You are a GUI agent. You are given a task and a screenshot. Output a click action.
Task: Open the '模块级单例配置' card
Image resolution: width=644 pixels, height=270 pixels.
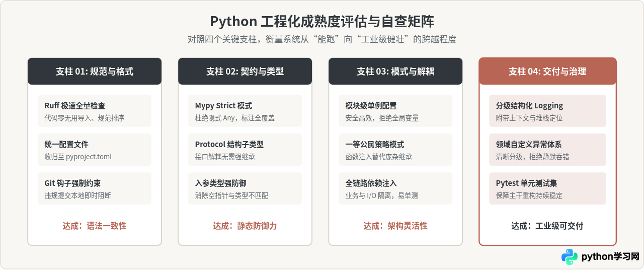(395, 111)
